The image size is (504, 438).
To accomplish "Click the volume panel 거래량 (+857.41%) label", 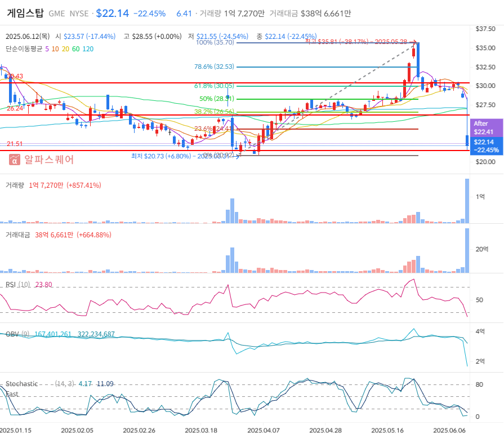I will click(x=53, y=185).
